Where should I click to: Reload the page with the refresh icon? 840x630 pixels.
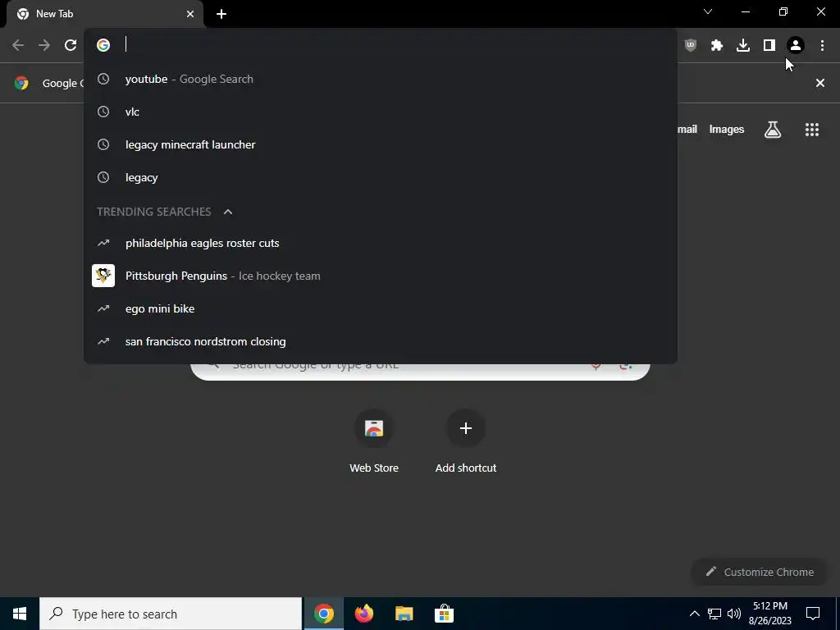coord(71,46)
